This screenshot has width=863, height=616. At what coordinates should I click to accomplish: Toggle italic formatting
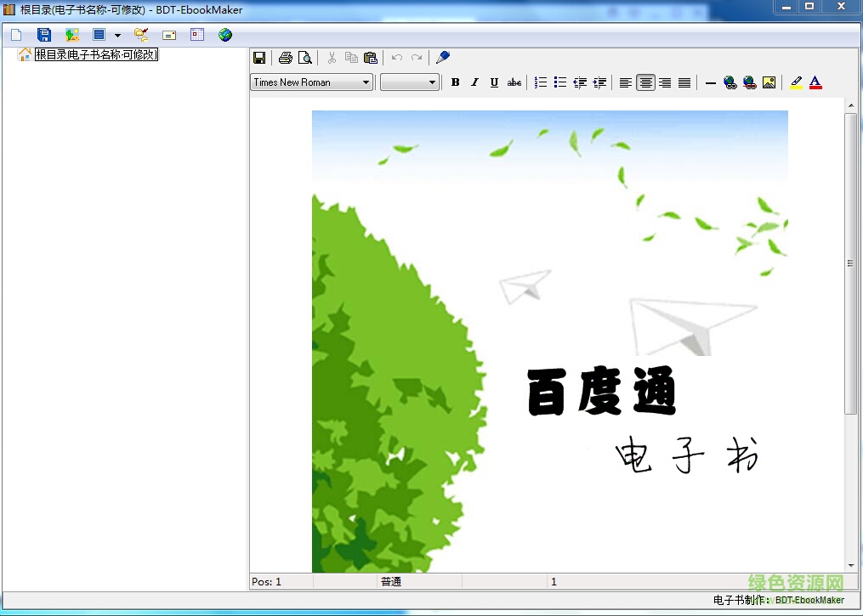(x=474, y=82)
